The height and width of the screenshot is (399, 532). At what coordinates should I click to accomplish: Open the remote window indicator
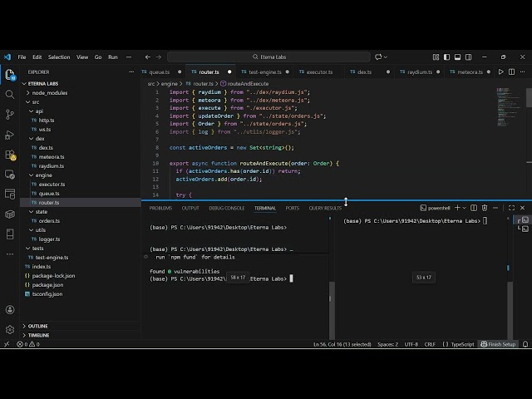point(7,344)
